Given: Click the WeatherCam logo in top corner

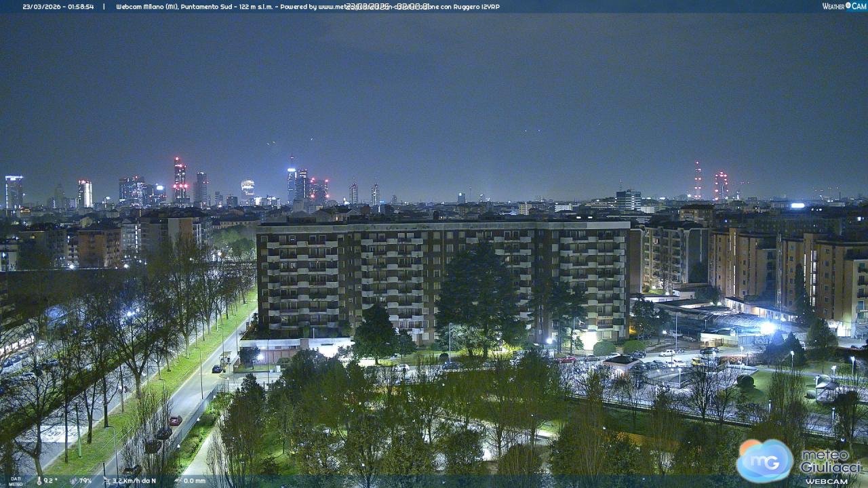Looking at the screenshot, I should [844, 6].
